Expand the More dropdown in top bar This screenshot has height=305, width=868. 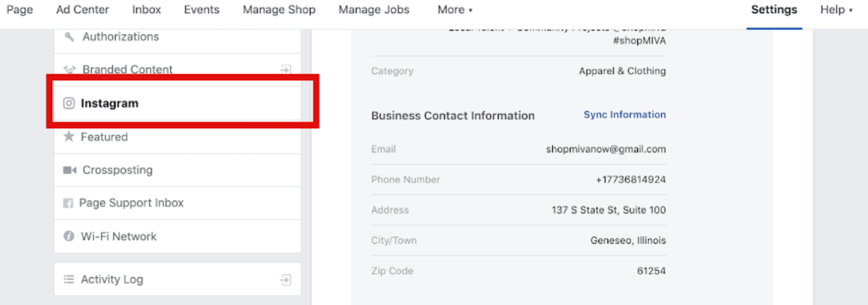tap(455, 10)
